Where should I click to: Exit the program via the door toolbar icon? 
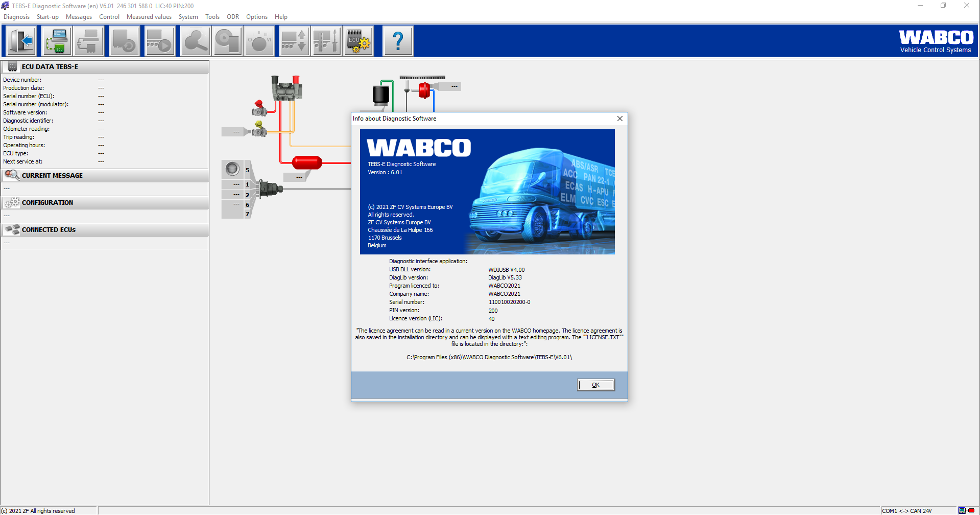pos(20,41)
